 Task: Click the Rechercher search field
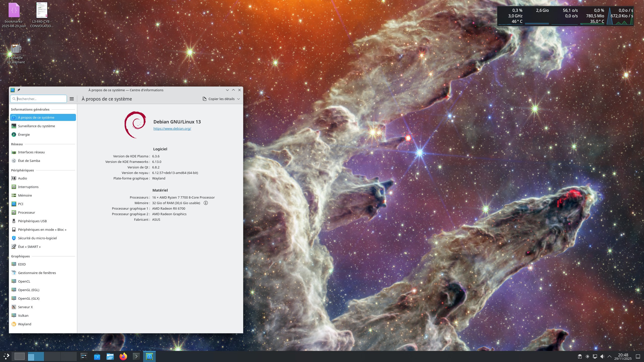pyautogui.click(x=40, y=99)
